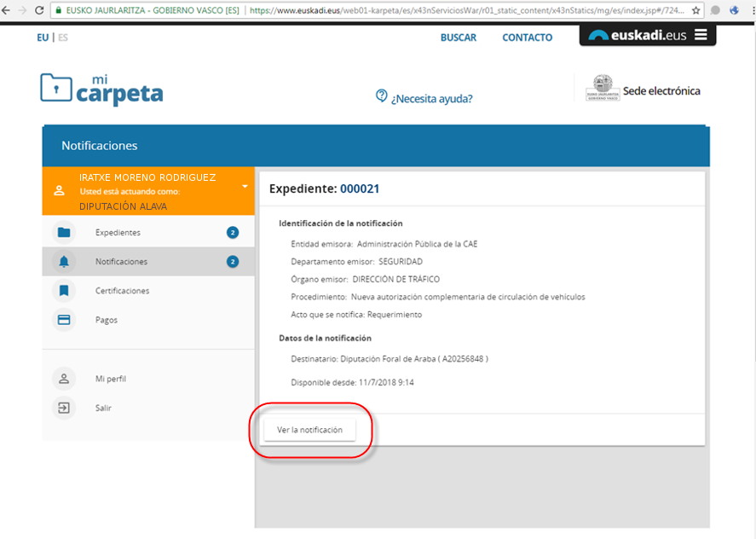Click the Notificaciones bell icon in sidebar
Viewport: 756px width, 539px height.
coord(64,262)
